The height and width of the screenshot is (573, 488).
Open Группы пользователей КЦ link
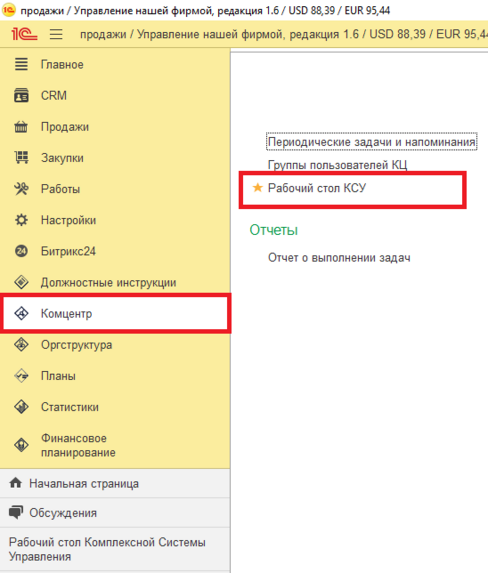337,165
